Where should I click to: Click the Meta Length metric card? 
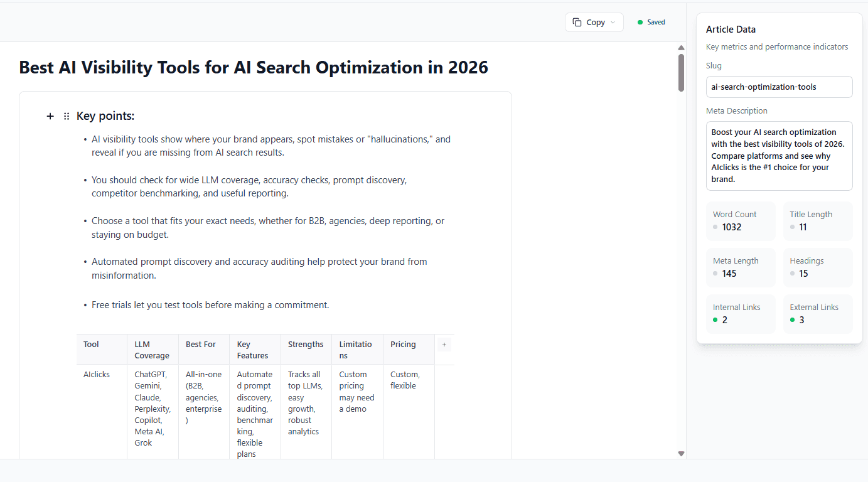point(741,267)
